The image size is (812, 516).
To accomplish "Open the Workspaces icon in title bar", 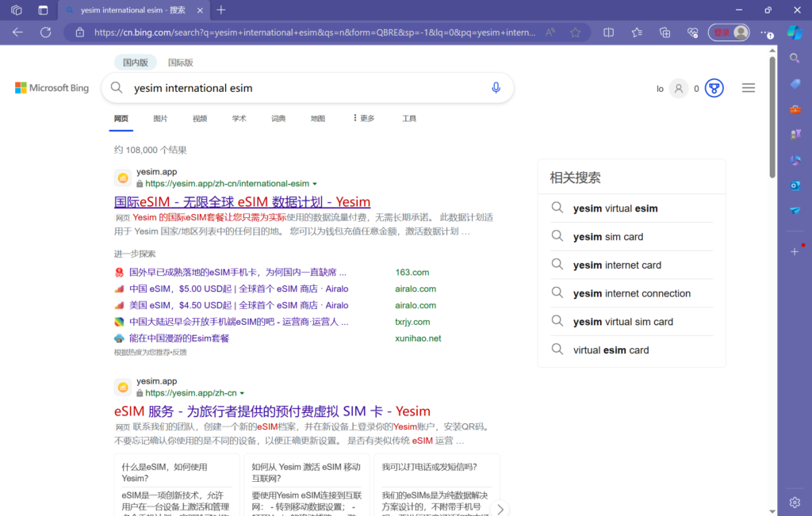I will pyautogui.click(x=17, y=10).
